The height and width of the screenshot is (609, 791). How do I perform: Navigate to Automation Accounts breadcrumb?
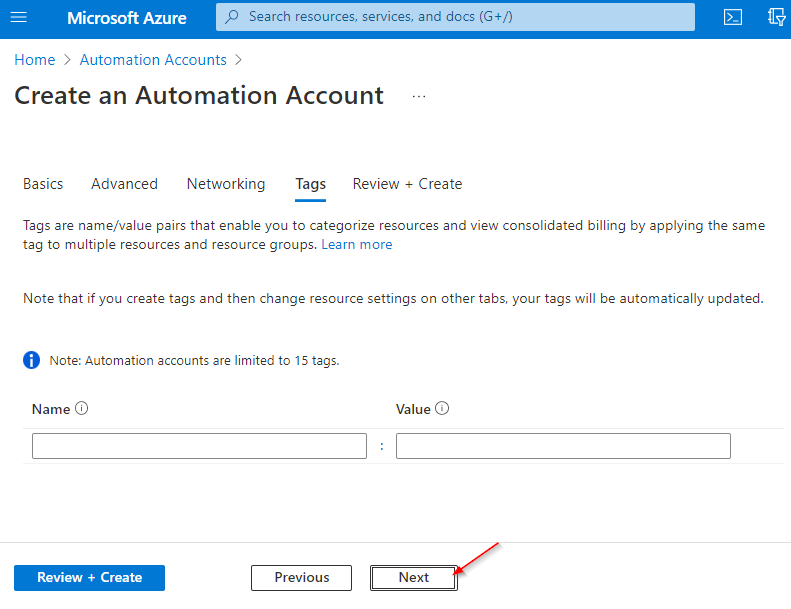[x=153, y=60]
